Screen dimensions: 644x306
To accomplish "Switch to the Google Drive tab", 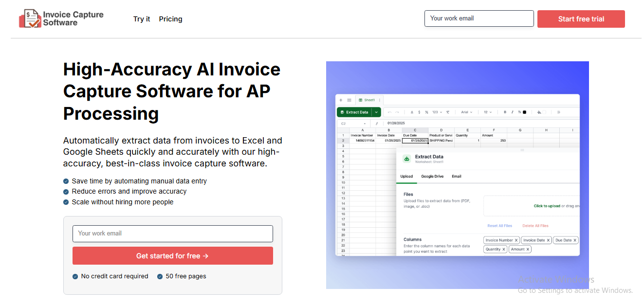I will pyautogui.click(x=432, y=177).
